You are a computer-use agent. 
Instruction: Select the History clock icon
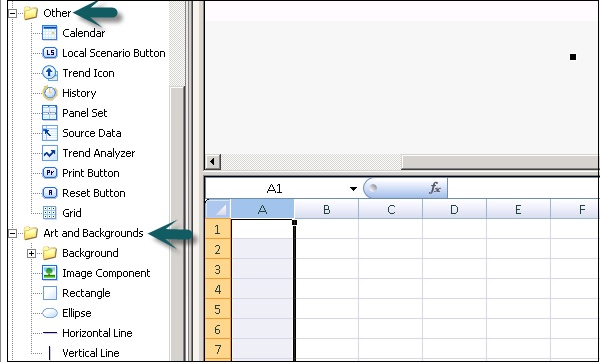tap(50, 93)
